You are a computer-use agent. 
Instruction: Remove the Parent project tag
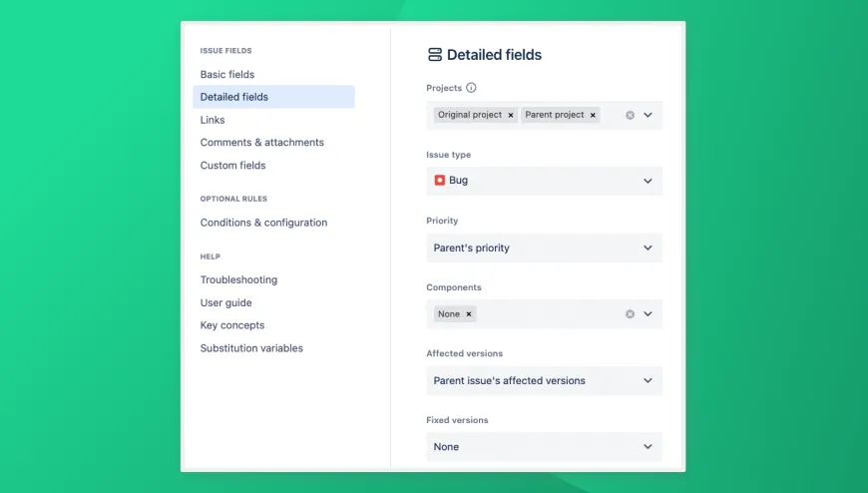pyautogui.click(x=593, y=115)
